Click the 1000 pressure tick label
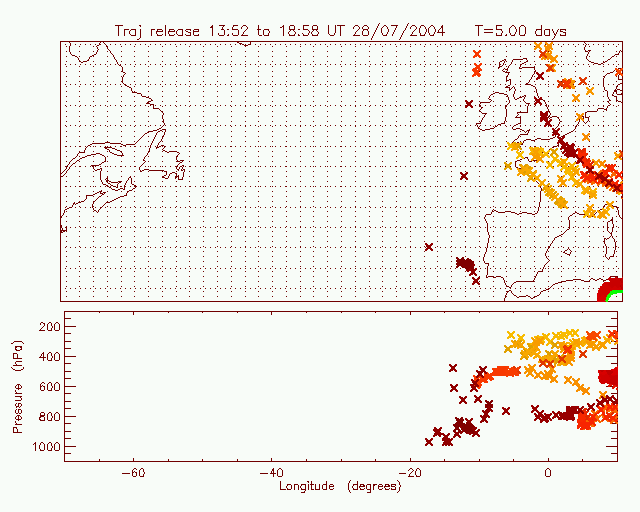The image size is (640, 512). (45, 447)
